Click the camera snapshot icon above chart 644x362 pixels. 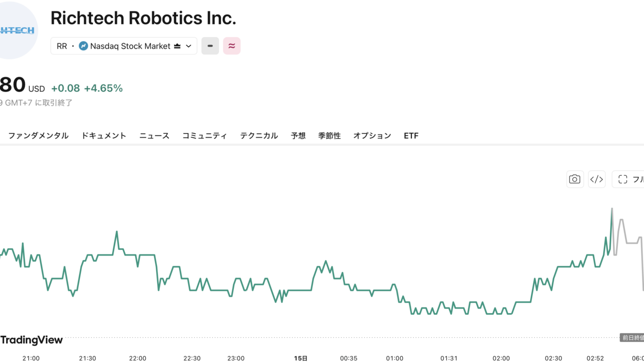(x=575, y=179)
